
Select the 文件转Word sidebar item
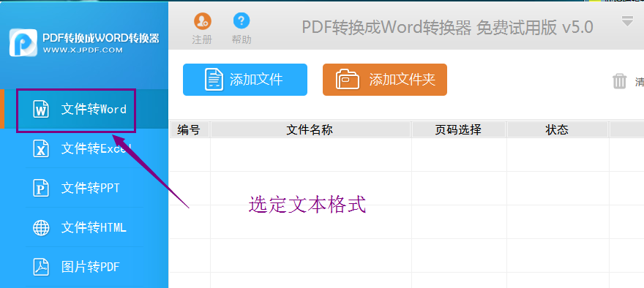click(84, 110)
